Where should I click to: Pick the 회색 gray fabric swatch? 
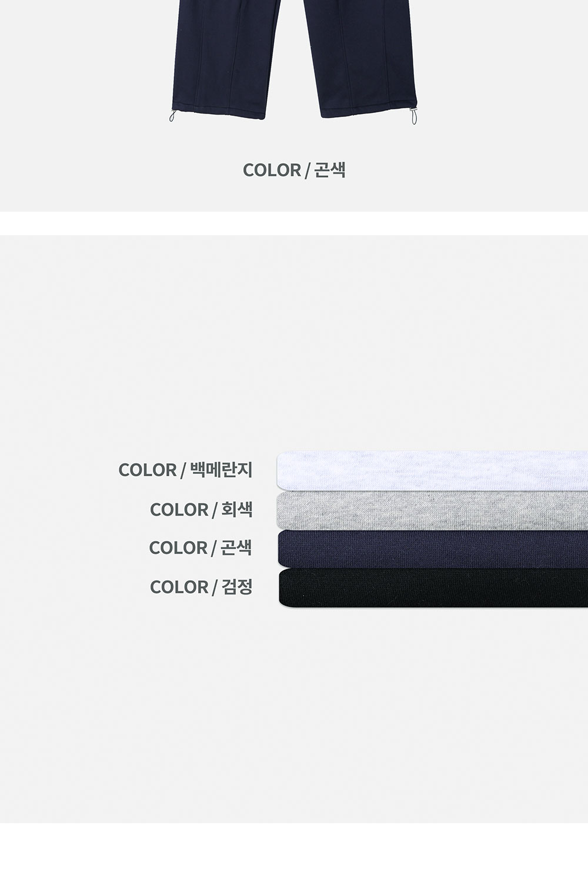[432, 510]
